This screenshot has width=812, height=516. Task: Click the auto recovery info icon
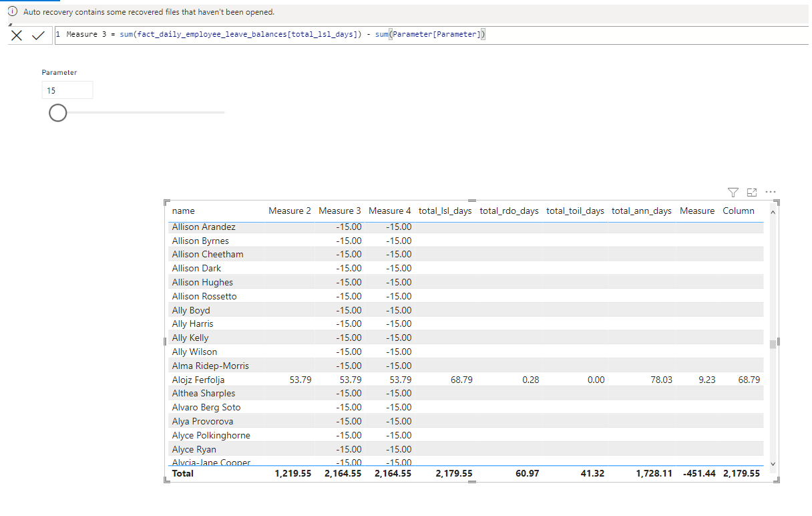[x=13, y=12]
